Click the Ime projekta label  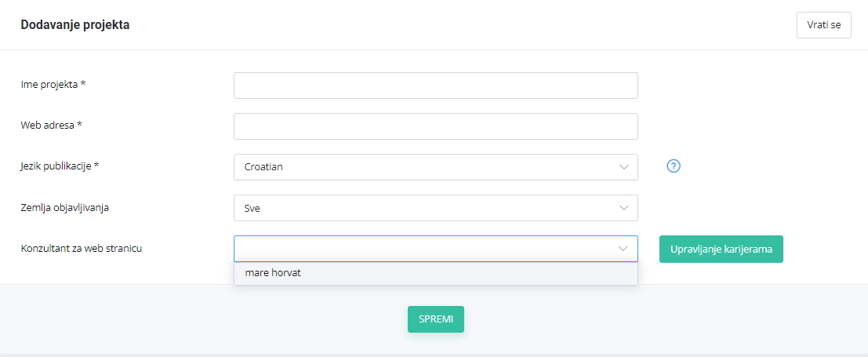tap(53, 85)
